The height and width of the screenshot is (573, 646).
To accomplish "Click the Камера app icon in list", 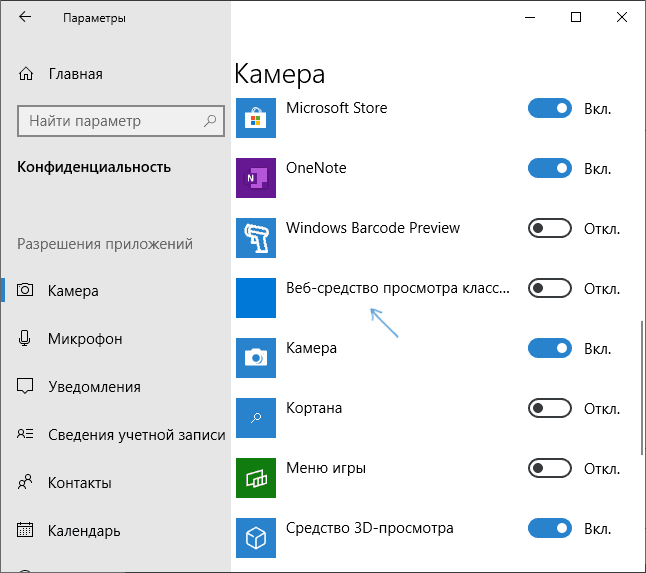I will point(256,358).
